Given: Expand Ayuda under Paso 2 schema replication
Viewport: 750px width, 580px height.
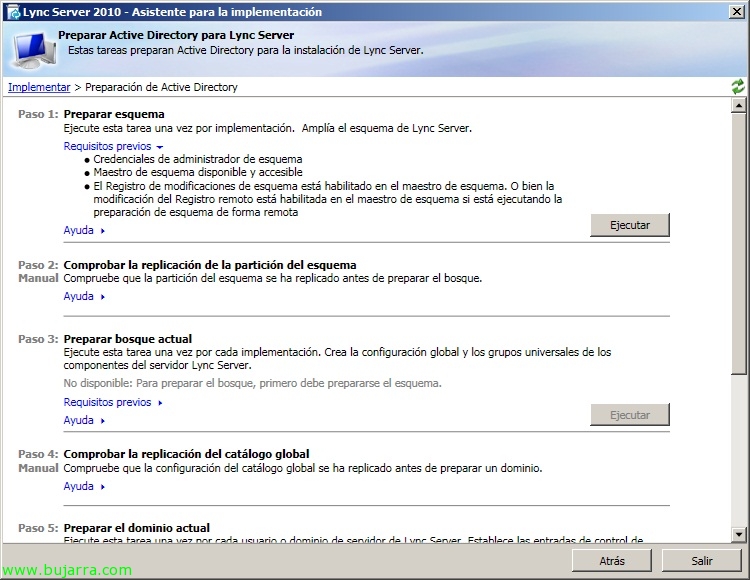Looking at the screenshot, I should (84, 296).
